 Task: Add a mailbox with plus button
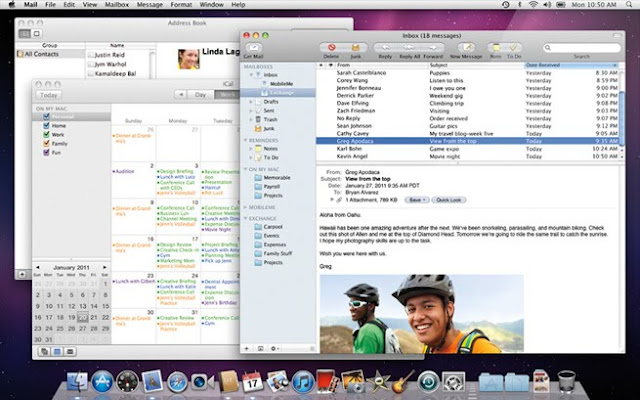coord(246,349)
